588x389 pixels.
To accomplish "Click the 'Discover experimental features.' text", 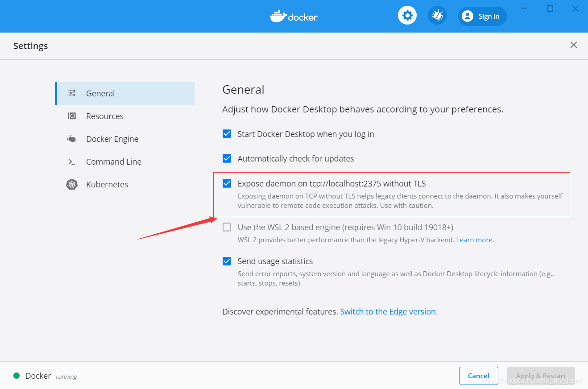I will point(280,311).
